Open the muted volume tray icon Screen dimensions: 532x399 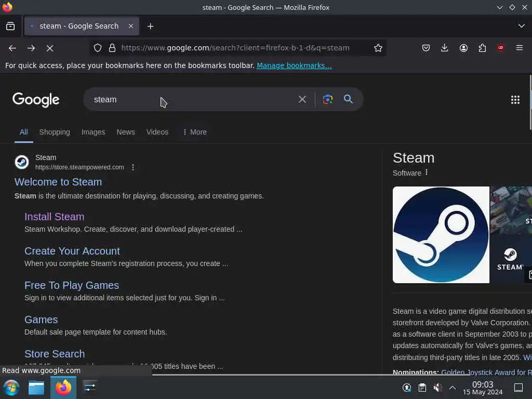tap(437, 388)
